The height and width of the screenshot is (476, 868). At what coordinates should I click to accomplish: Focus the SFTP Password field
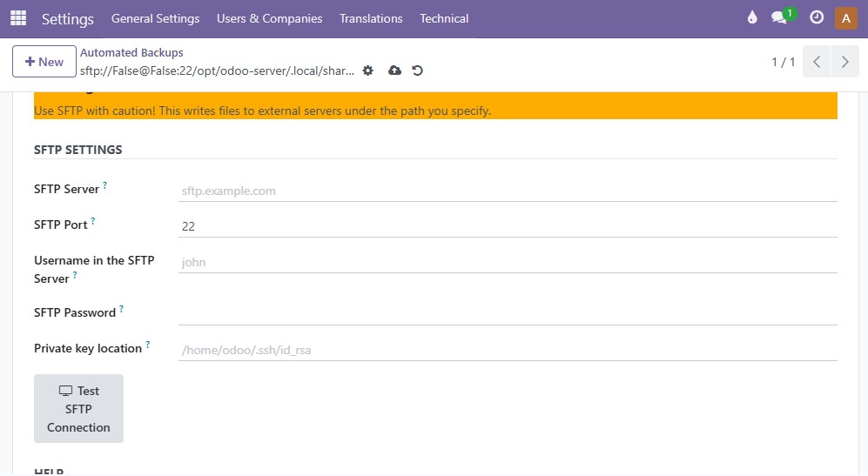507,313
